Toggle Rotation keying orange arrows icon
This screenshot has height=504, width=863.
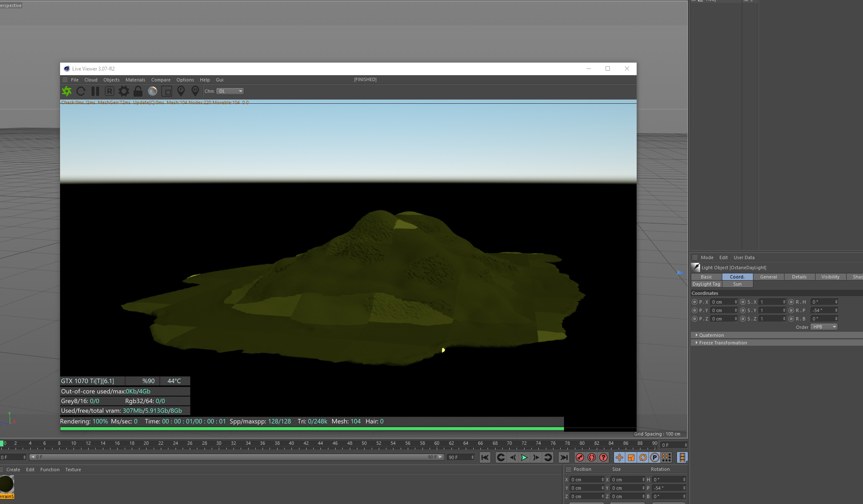click(x=643, y=457)
